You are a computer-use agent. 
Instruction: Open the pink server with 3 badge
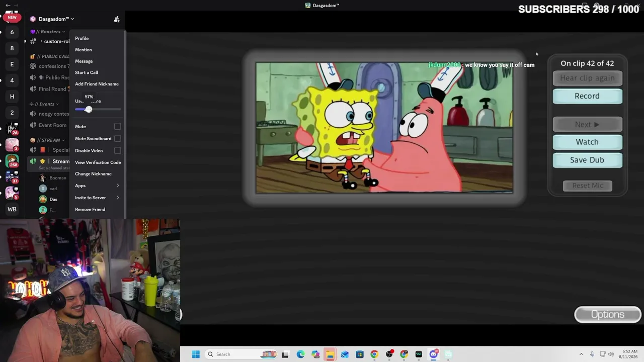click(12, 145)
